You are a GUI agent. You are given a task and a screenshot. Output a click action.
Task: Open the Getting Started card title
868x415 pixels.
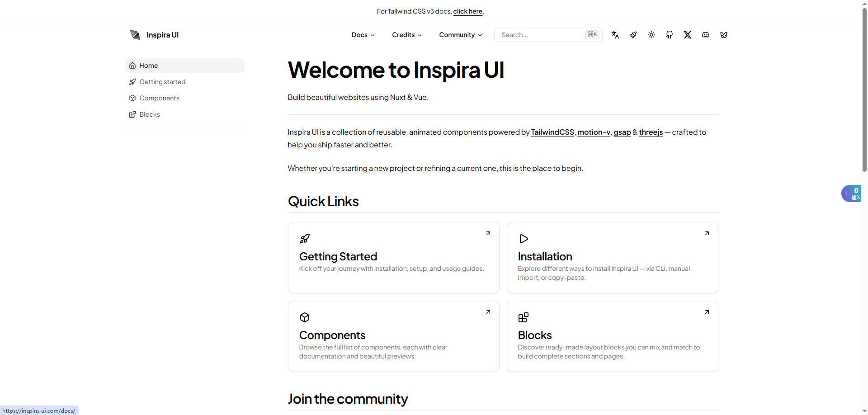coord(338,256)
